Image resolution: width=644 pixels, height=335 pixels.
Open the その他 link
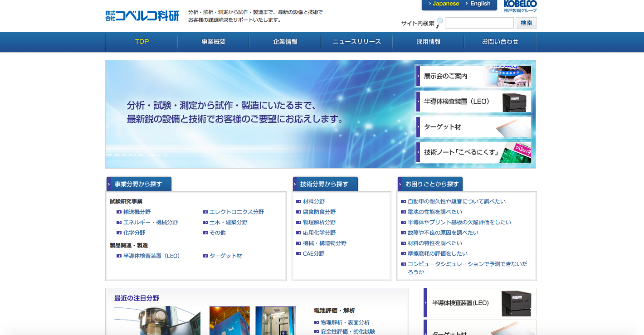(x=217, y=233)
